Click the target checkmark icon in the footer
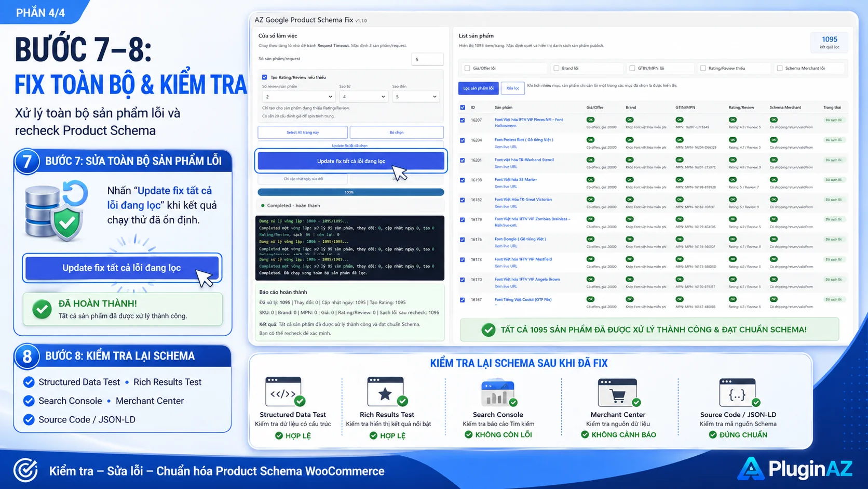 25,471
